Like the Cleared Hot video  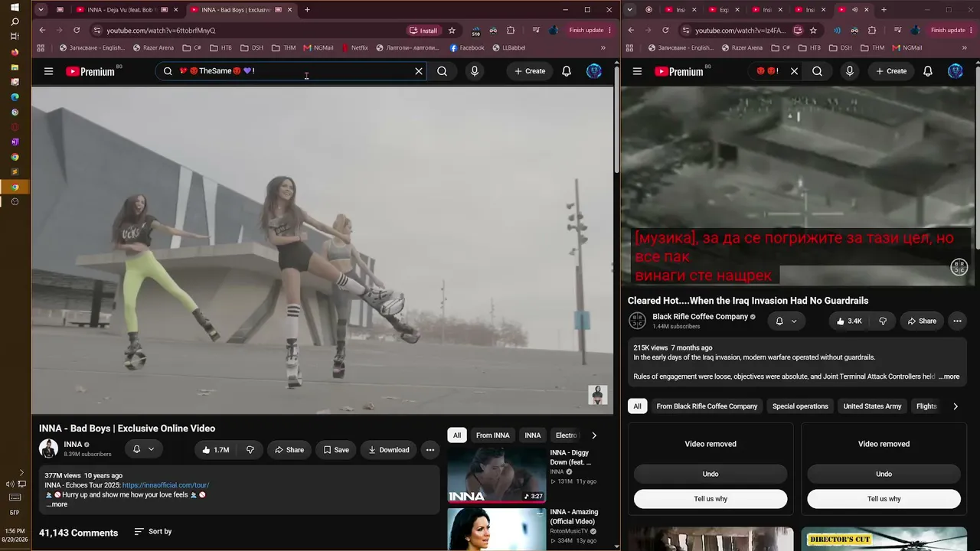click(849, 321)
